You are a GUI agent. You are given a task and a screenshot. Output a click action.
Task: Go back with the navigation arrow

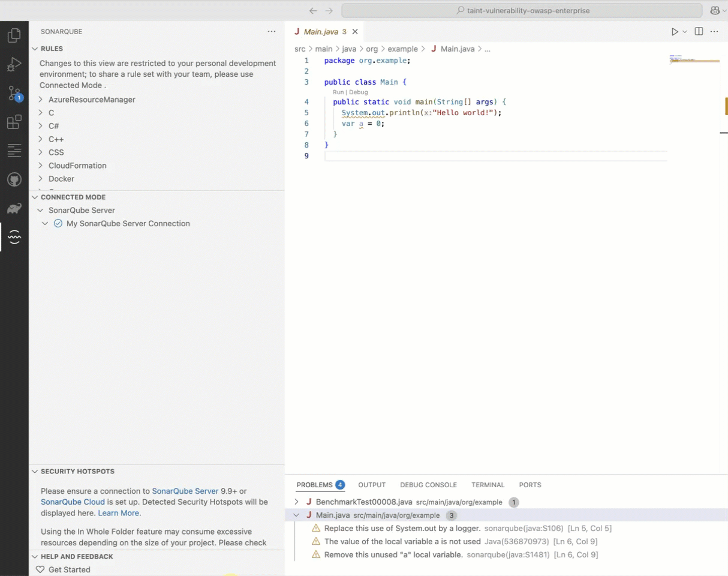(x=313, y=11)
